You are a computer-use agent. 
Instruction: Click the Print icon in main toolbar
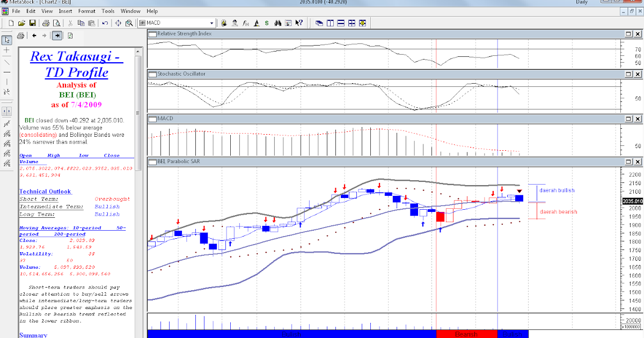point(46,23)
